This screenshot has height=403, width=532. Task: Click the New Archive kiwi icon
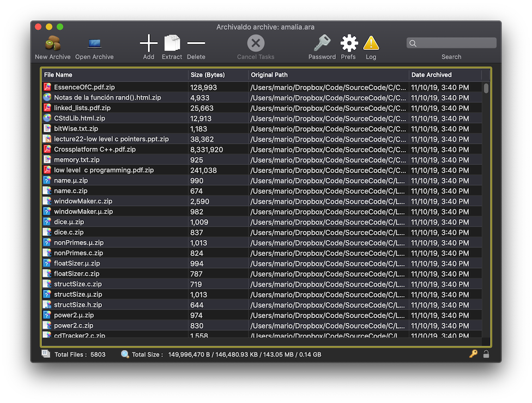(x=52, y=44)
